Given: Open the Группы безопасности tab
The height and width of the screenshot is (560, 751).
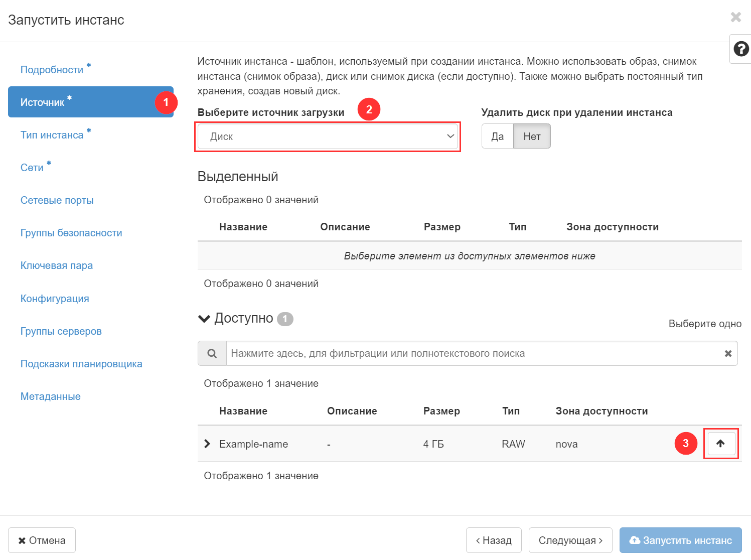Looking at the screenshot, I should (71, 233).
